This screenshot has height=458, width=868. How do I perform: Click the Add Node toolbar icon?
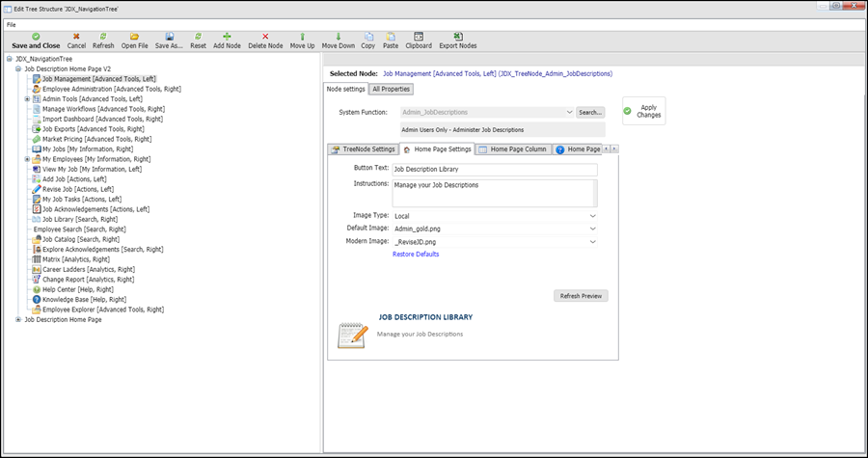227,36
